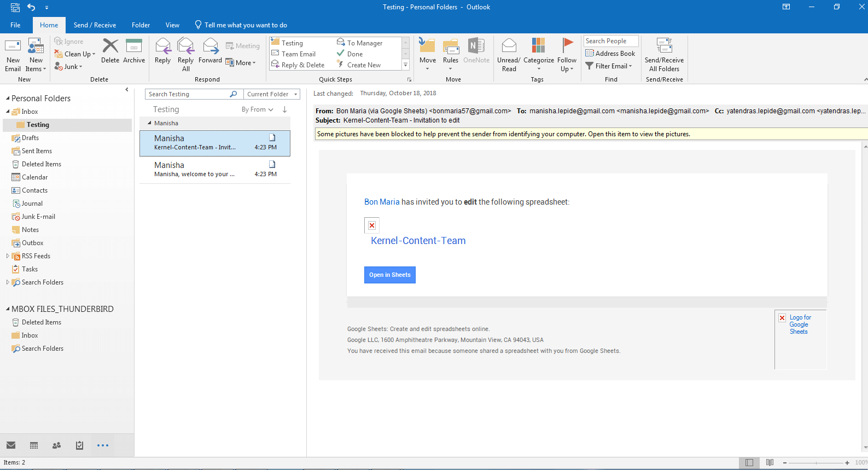Switch to the View tab
868x470 pixels.
click(x=172, y=25)
